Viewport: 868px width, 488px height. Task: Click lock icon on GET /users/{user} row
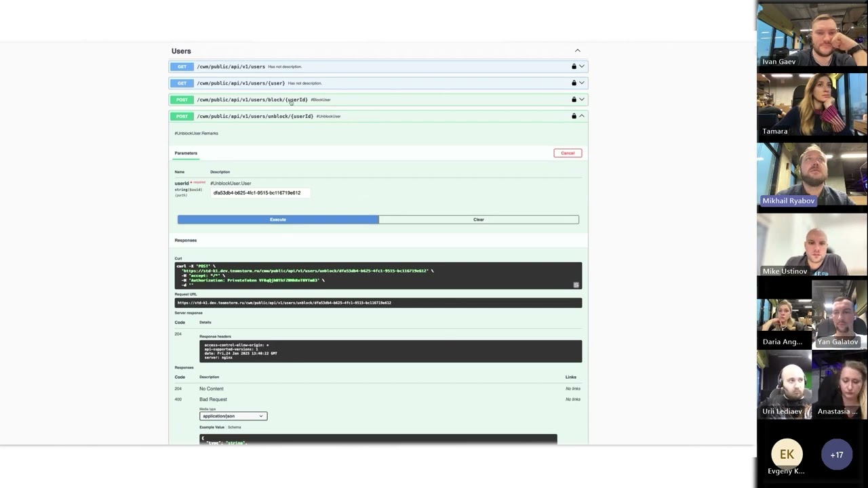click(574, 83)
